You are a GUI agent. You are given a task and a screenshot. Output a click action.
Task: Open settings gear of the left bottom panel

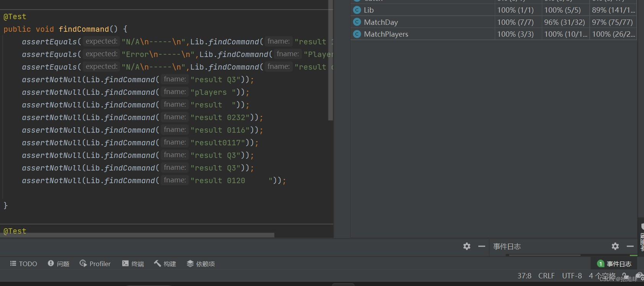pyautogui.click(x=467, y=246)
